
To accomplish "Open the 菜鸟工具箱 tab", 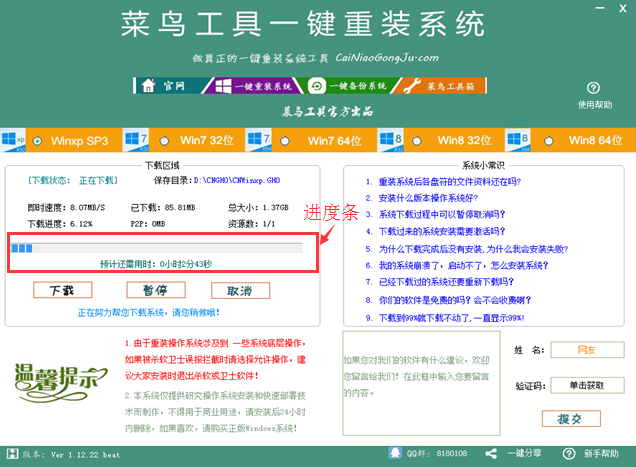I will 441,86.
